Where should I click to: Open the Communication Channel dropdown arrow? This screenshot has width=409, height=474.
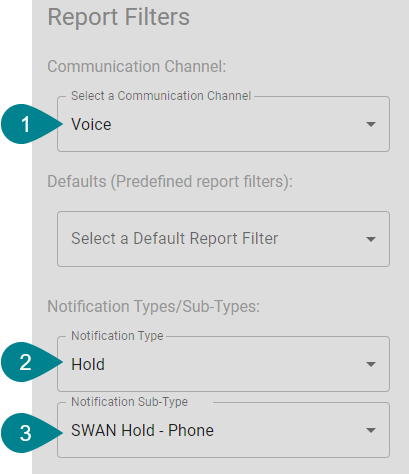pos(371,124)
